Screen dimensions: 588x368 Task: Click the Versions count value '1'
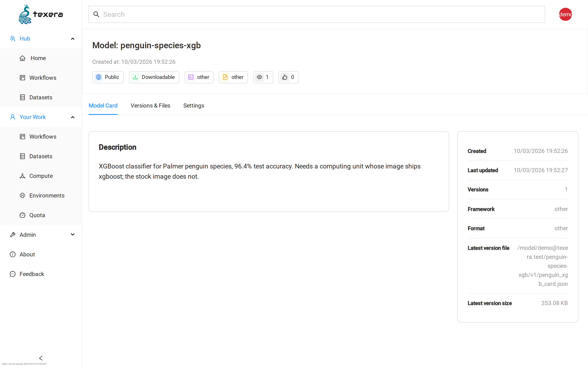[x=566, y=189]
